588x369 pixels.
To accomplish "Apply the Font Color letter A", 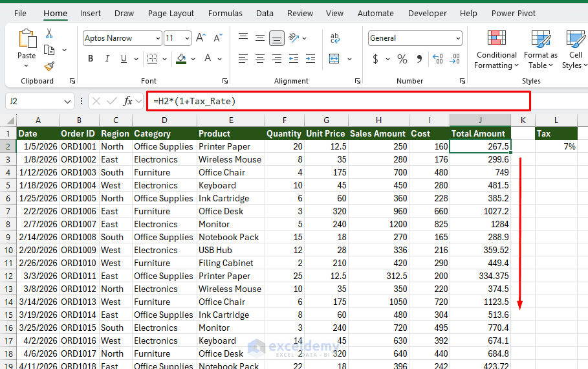I will coord(208,58).
